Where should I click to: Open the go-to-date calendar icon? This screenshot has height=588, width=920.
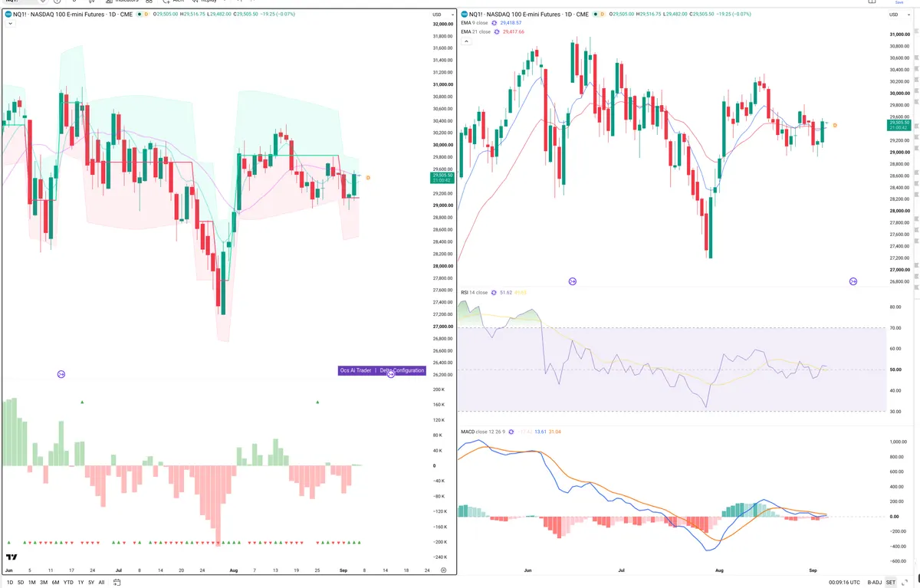(x=117, y=582)
